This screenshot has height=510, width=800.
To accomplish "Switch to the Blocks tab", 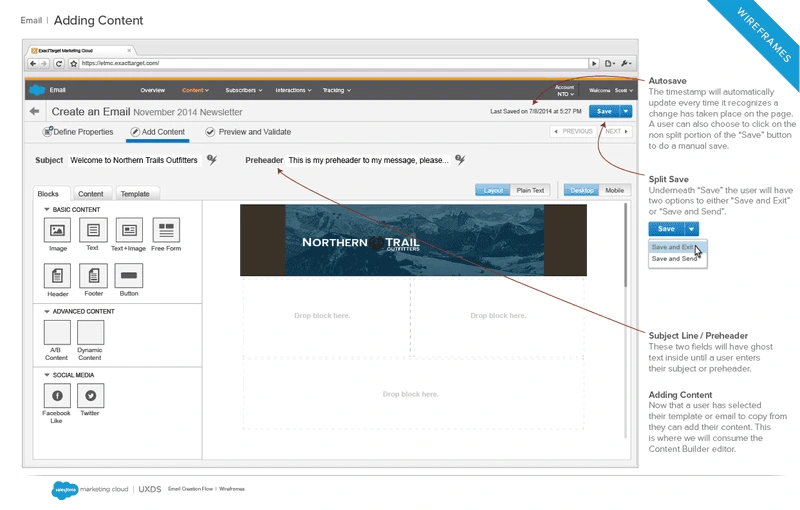I will tap(48, 194).
